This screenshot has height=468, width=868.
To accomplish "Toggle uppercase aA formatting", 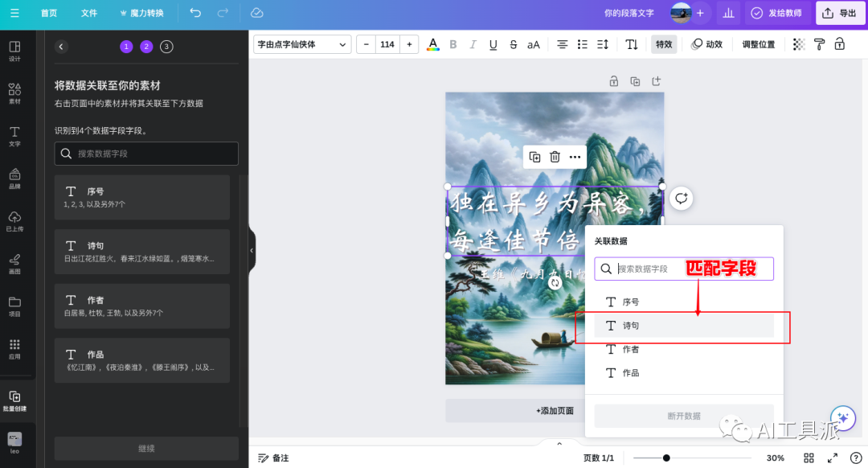I will tap(533, 44).
